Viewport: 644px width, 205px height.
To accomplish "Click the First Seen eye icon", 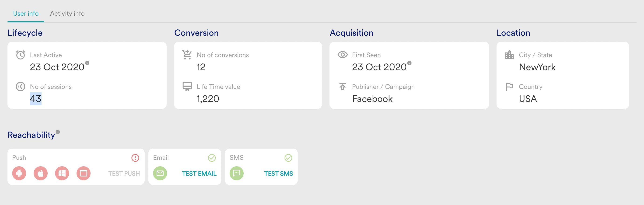I will pyautogui.click(x=343, y=55).
